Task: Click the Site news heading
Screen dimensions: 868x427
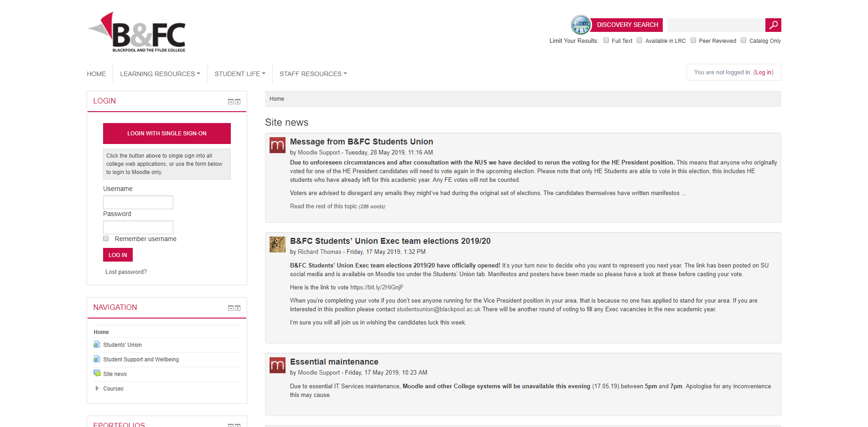Action: tap(286, 123)
